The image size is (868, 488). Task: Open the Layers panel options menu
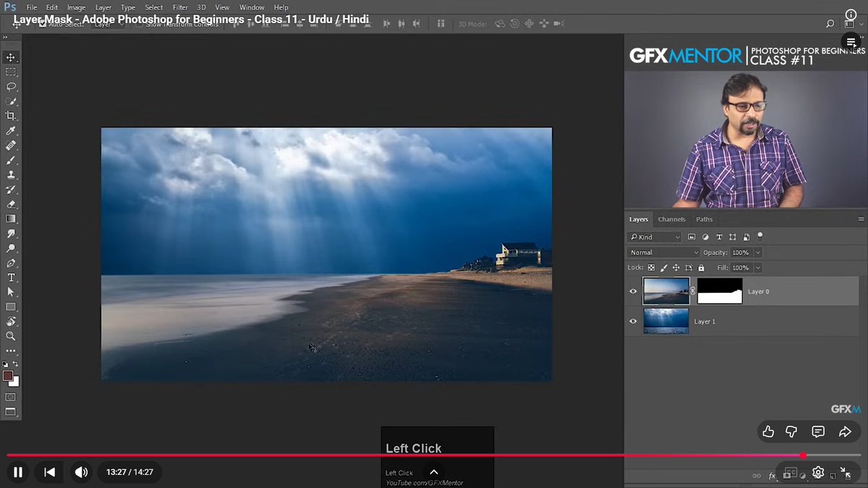861,219
